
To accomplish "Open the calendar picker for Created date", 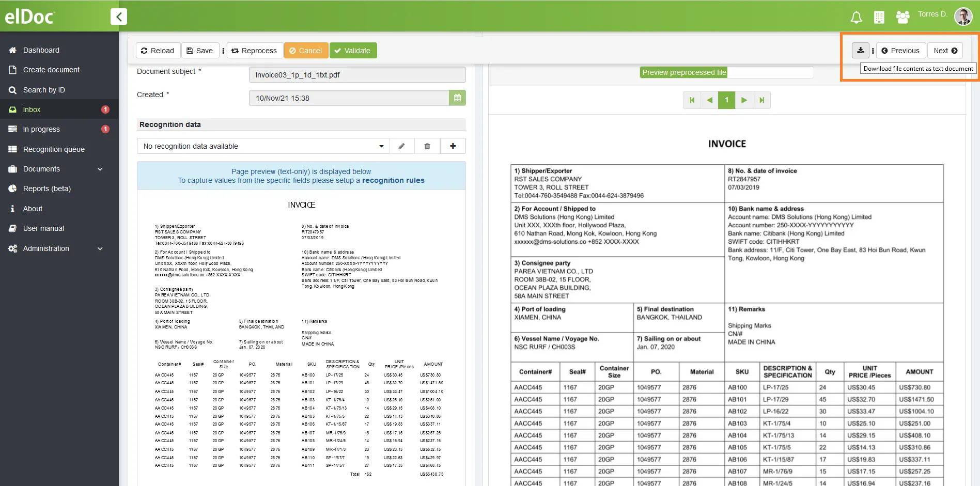I will point(457,98).
